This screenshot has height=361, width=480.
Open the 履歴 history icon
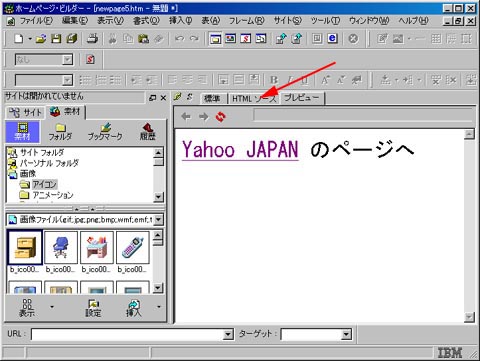coord(147,131)
